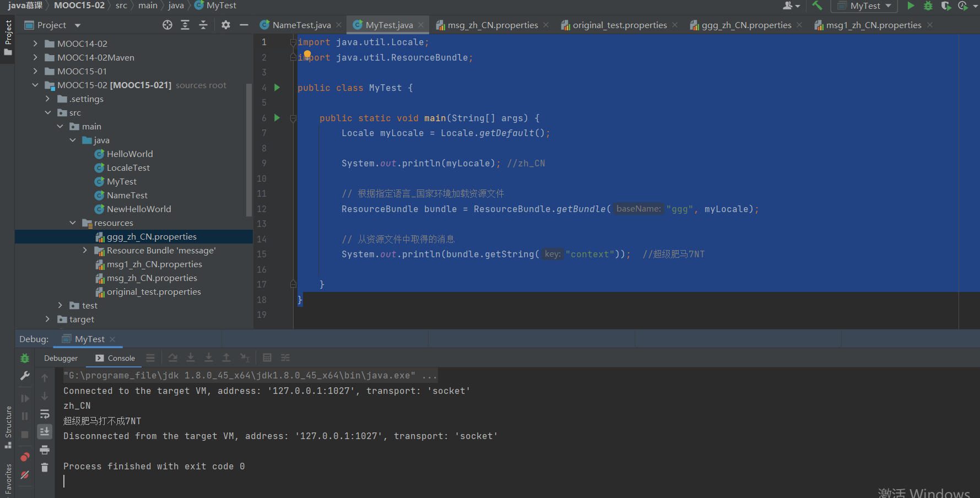Image resolution: width=980 pixels, height=498 pixels.
Task: Toggle Project tool window side button
Action: pyautogui.click(x=8, y=37)
